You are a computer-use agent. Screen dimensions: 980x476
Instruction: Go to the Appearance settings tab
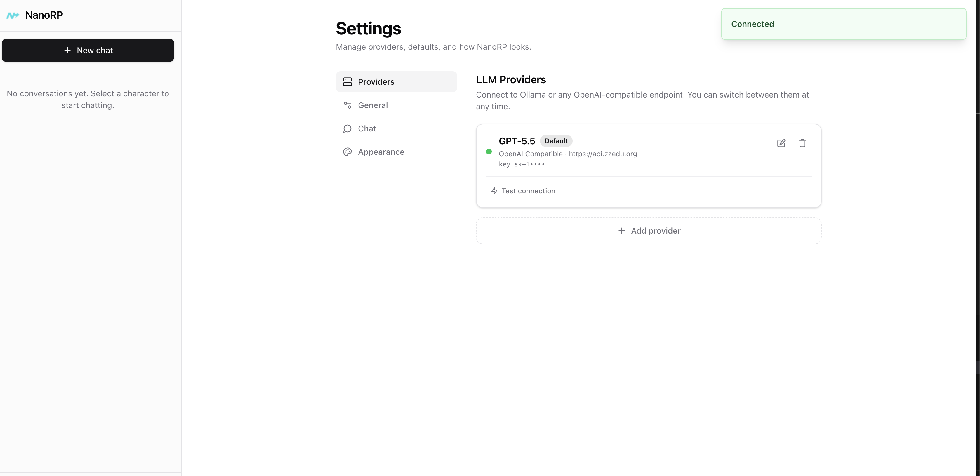(397, 152)
